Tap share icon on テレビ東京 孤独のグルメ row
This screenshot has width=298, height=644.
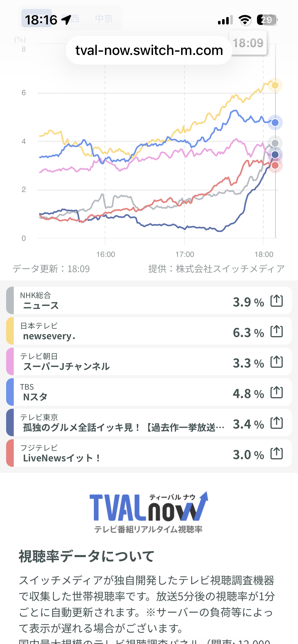click(277, 423)
